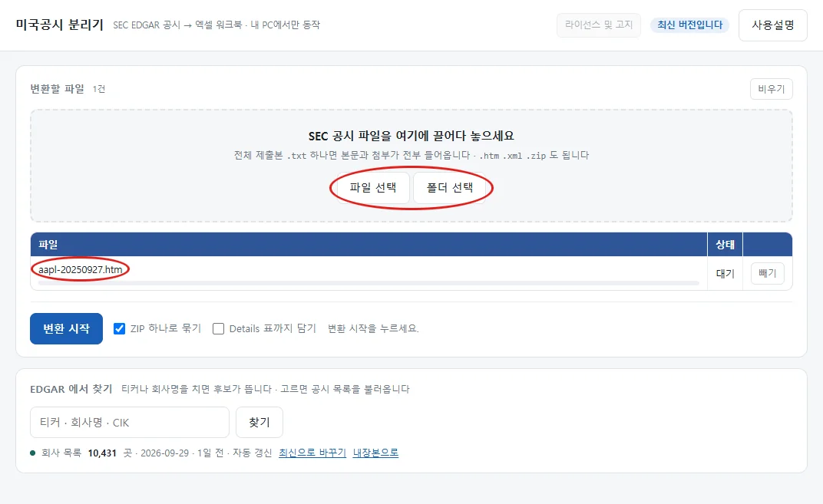Click the 파일 선택 button

pos(373,188)
